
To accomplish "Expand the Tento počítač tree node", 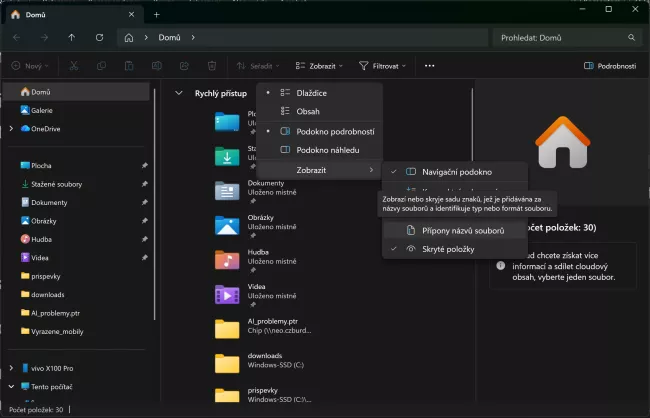I will [x=10, y=386].
